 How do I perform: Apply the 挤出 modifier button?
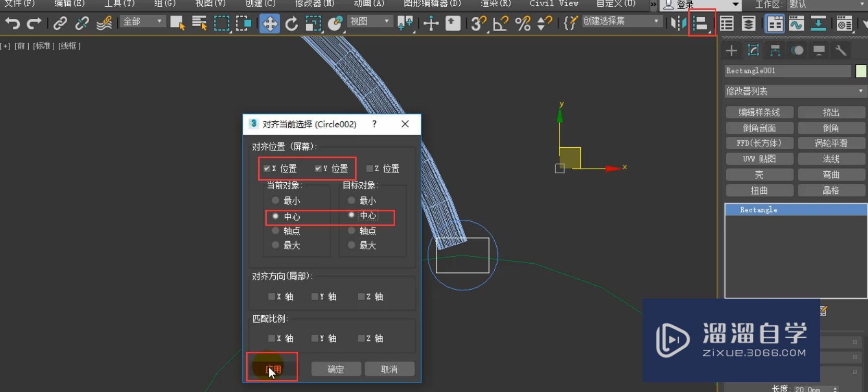coord(831,112)
